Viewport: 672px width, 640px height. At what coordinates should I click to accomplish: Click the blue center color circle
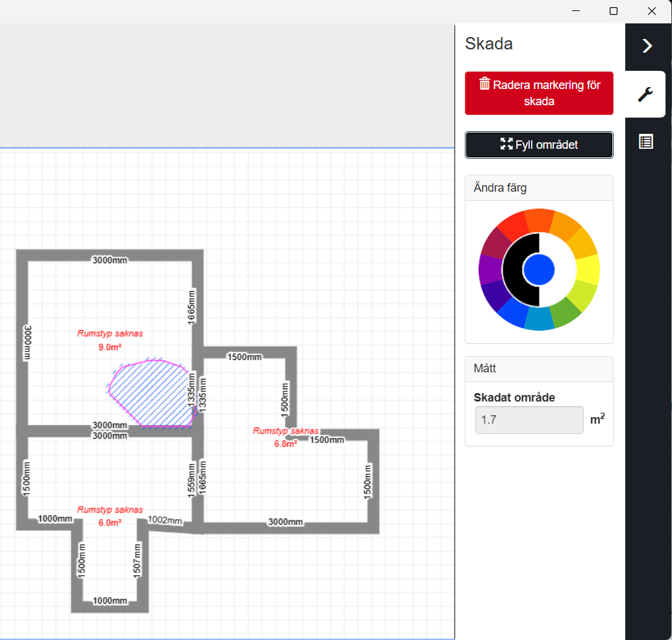(539, 270)
